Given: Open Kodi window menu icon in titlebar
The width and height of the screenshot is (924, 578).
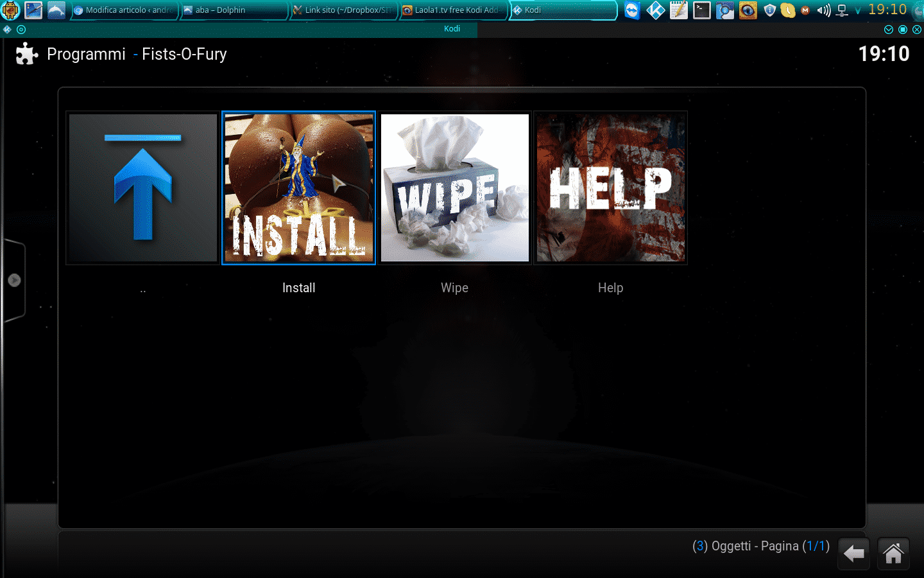Looking at the screenshot, I should point(7,30).
